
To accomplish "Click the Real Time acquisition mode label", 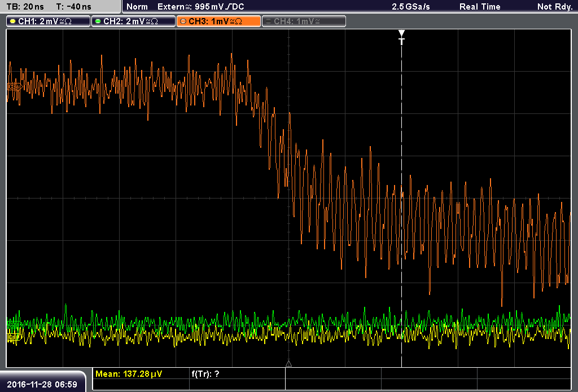I will [480, 7].
